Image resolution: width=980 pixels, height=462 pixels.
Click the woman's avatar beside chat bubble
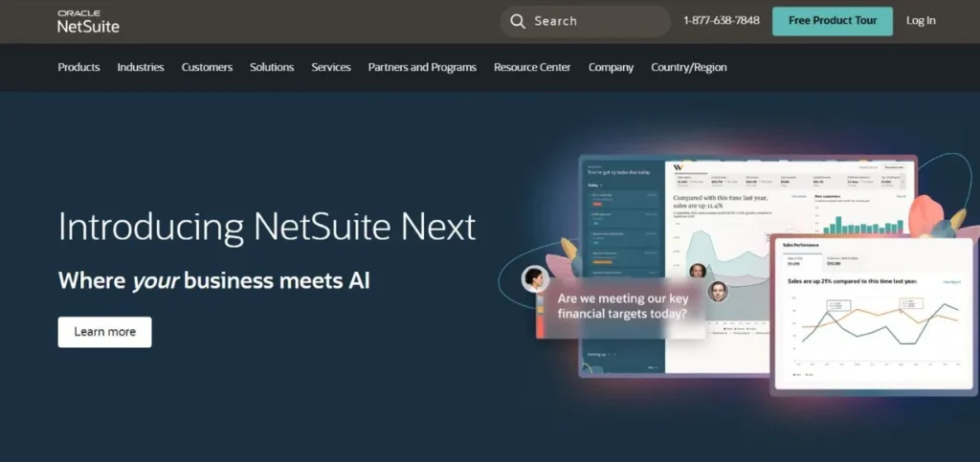tap(535, 278)
